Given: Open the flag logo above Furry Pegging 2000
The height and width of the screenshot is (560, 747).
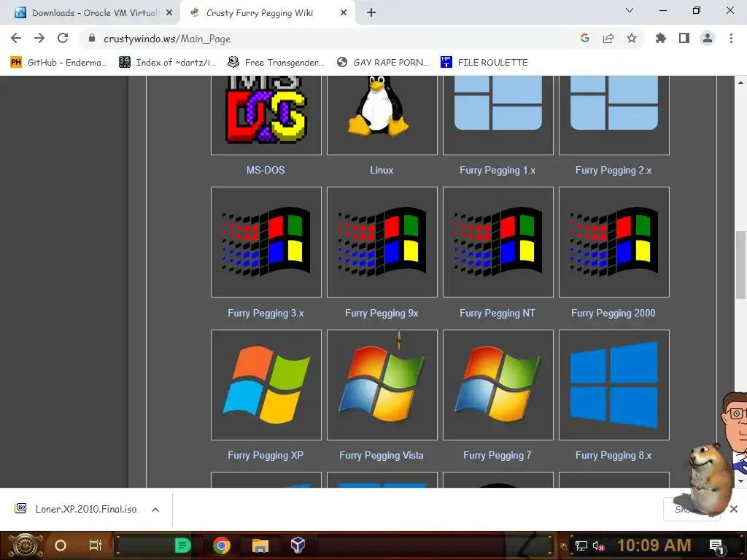Looking at the screenshot, I should pyautogui.click(x=614, y=242).
